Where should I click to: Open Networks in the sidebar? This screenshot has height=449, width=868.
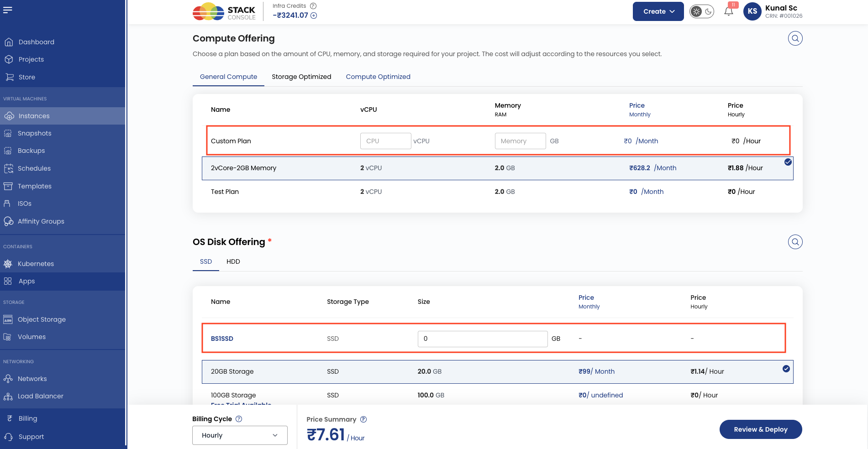click(x=32, y=379)
